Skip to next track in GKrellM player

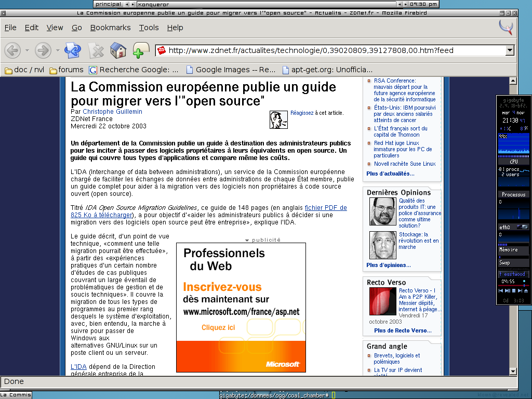click(x=520, y=291)
